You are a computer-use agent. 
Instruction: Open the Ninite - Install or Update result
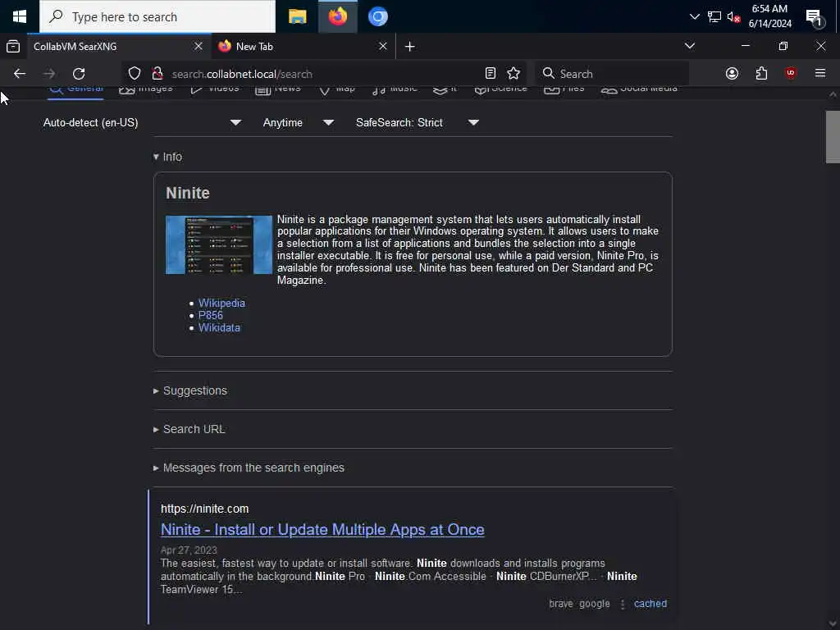(x=322, y=530)
